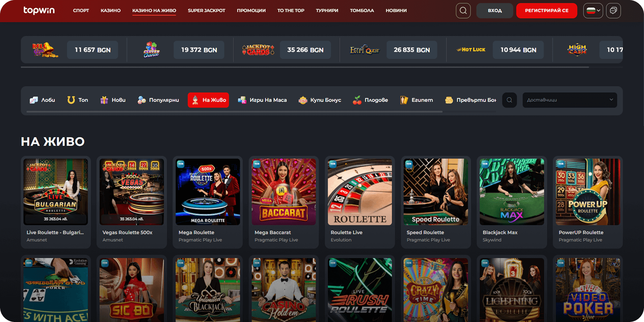644x322 pixels.
Task: Click the Jackpot Cards logo icon
Action: pos(258,50)
